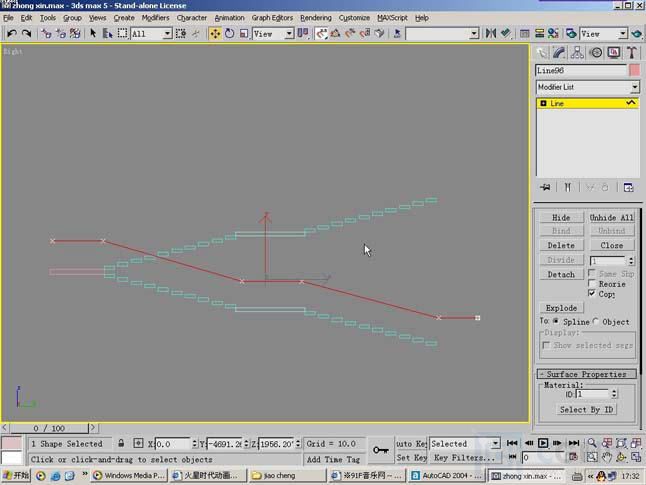Click the Undo arrow icon
Screen dimensions: 646x485
pos(12,33)
